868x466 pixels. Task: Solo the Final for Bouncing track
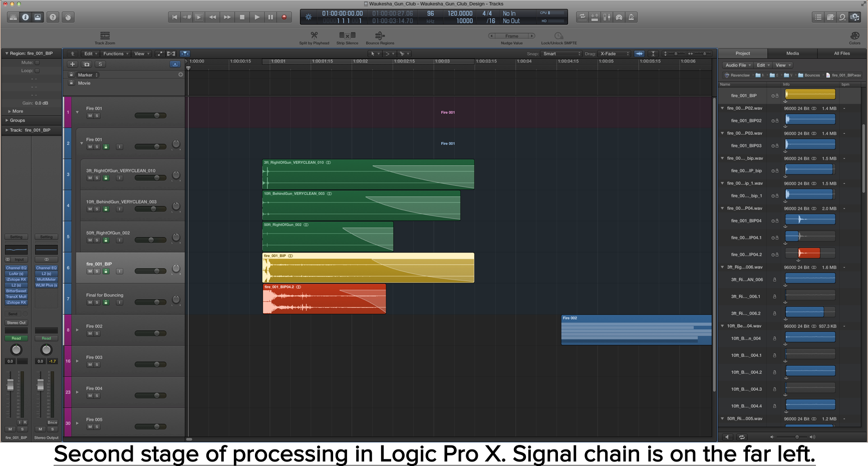97,302
